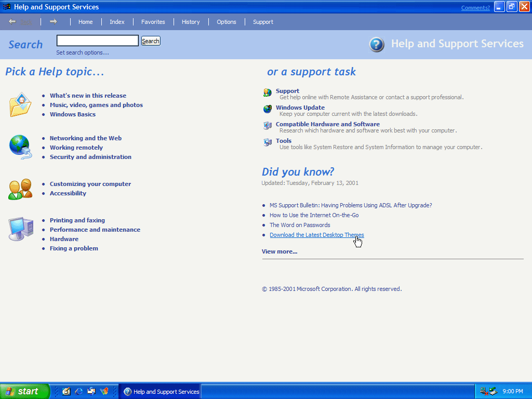Open Options in the navigation bar

click(227, 22)
